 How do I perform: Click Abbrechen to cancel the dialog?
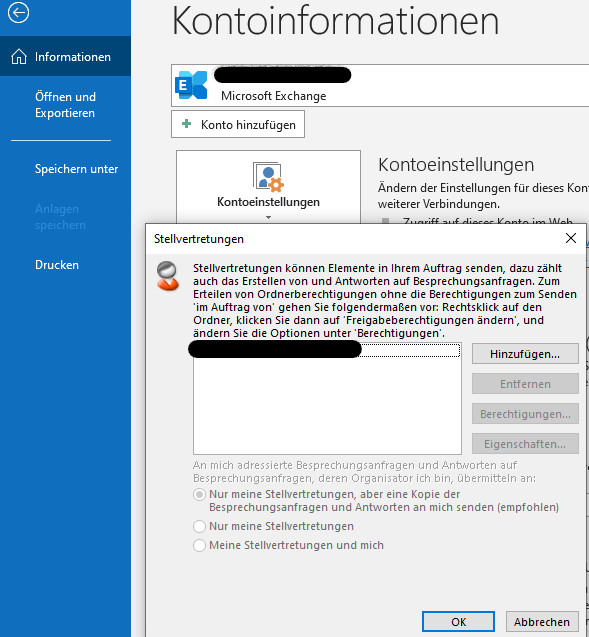click(x=542, y=622)
